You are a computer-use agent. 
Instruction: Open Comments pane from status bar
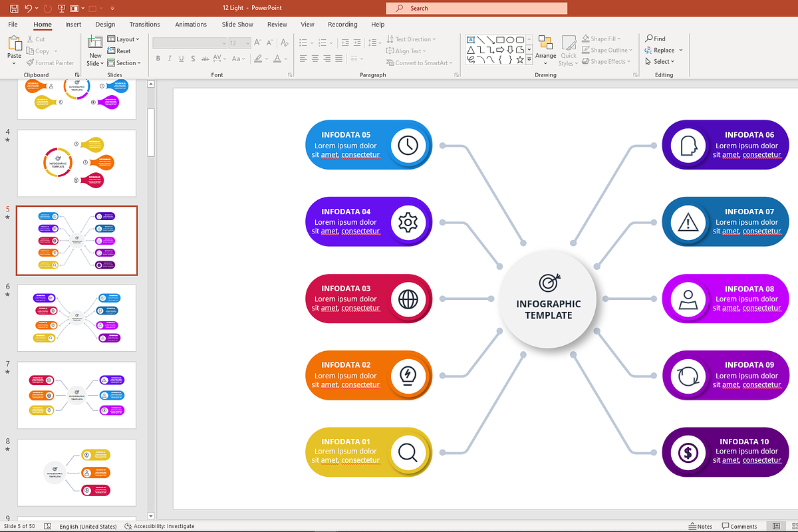click(739, 526)
